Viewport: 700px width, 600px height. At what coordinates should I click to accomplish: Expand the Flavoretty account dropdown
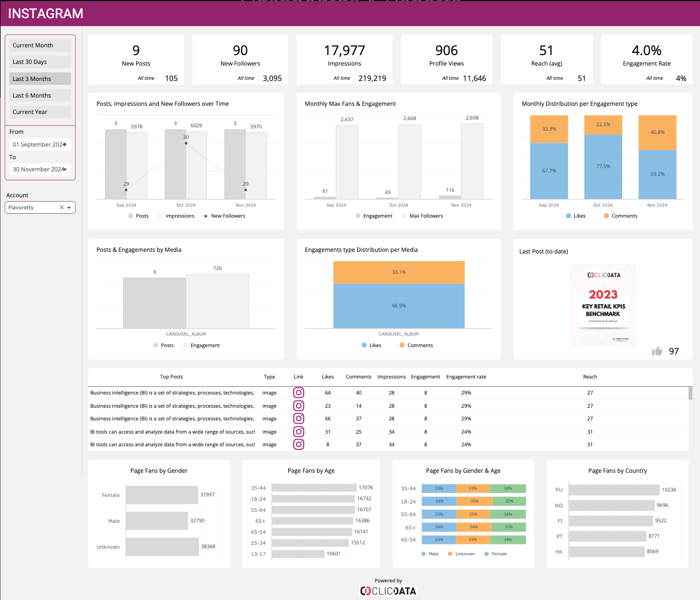click(x=69, y=207)
